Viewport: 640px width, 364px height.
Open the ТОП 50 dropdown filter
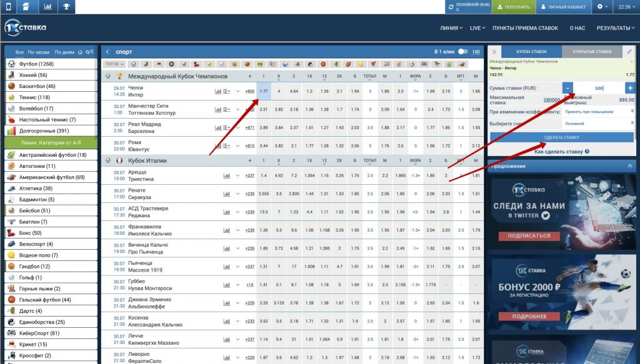coord(114,64)
